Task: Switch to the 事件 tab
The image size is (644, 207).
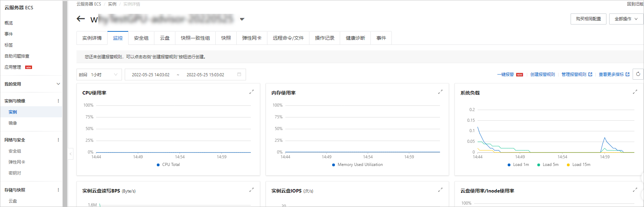Action: [x=381, y=38]
